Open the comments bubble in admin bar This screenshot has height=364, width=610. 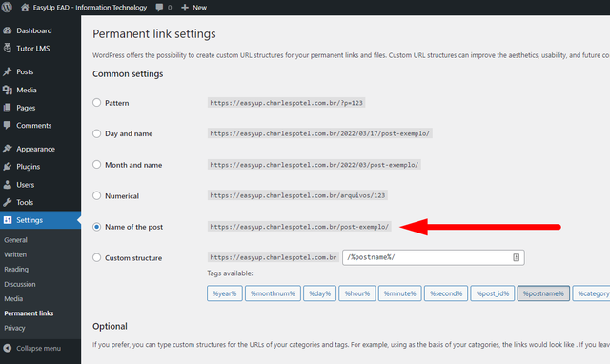[x=159, y=8]
